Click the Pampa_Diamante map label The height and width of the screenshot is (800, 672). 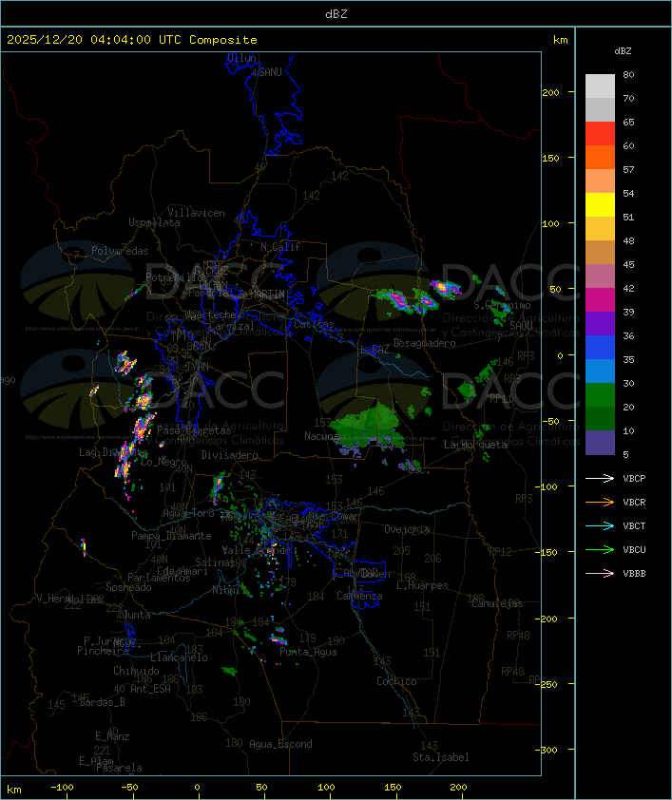tap(171, 536)
